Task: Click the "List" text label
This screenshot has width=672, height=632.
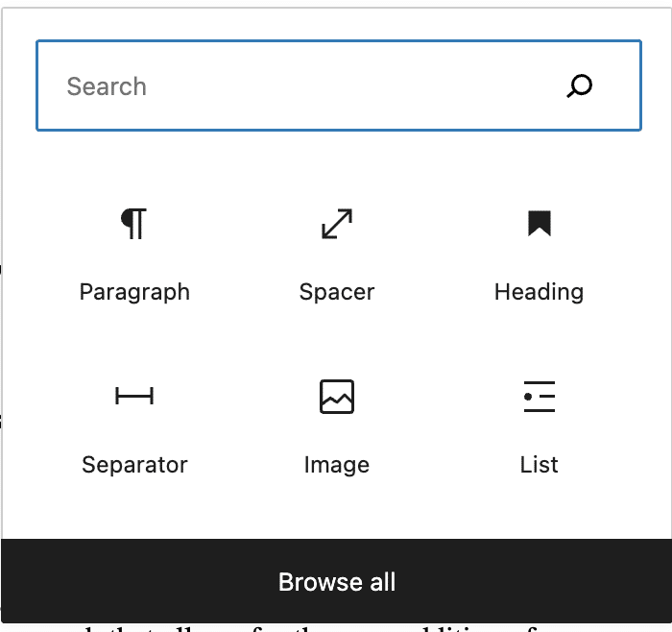Action: click(539, 465)
